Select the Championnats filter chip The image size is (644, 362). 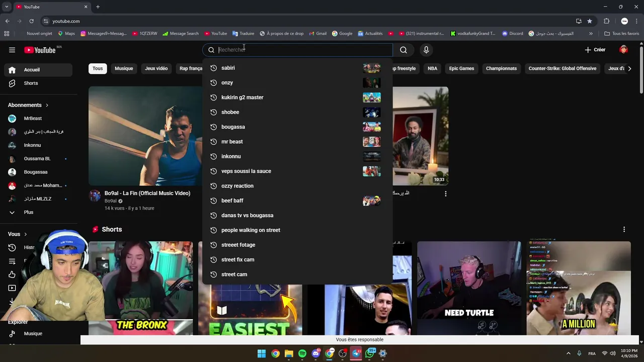coord(501,68)
